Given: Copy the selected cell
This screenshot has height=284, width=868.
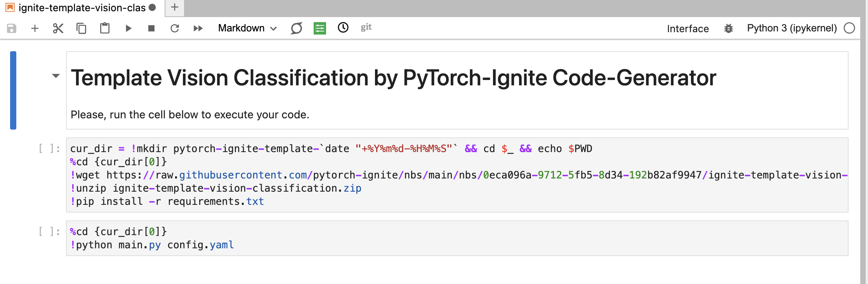Looking at the screenshot, I should (81, 28).
